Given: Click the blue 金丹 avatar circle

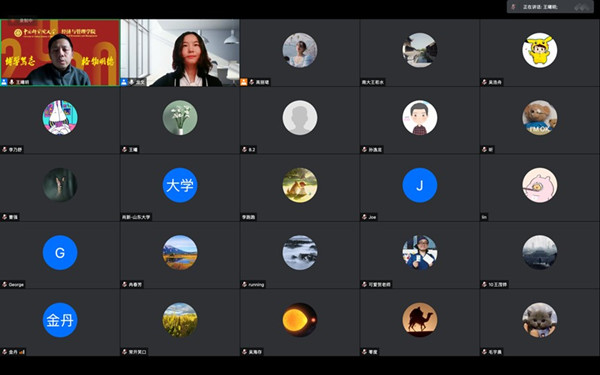Looking at the screenshot, I should (x=60, y=320).
